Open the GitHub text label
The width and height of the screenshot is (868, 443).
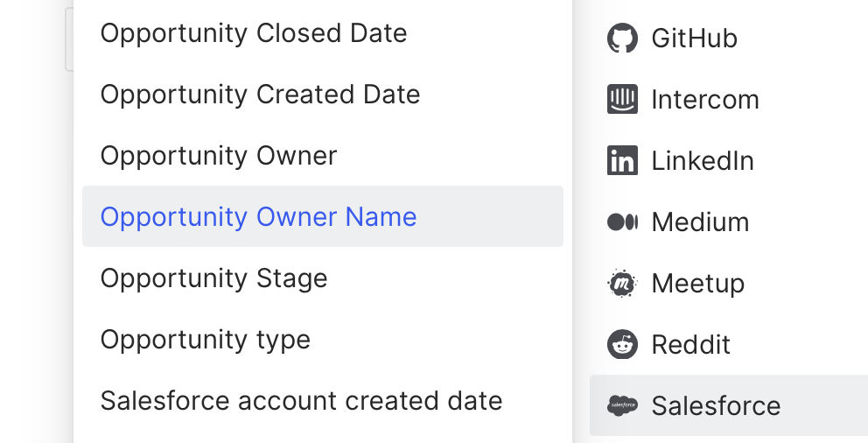(694, 39)
